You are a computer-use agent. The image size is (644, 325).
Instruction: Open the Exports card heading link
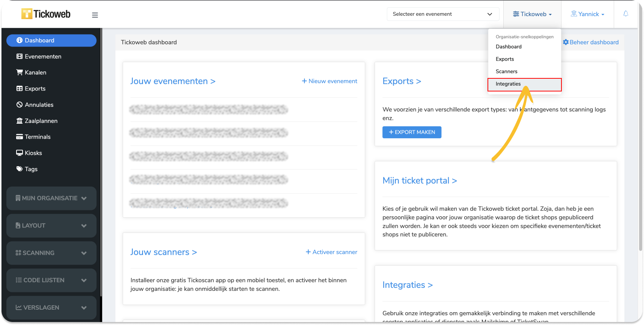coord(402,81)
